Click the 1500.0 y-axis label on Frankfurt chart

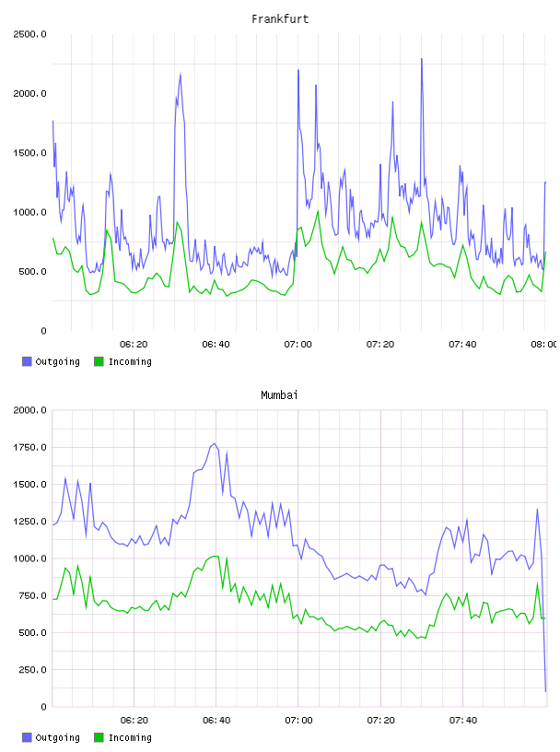[29, 153]
